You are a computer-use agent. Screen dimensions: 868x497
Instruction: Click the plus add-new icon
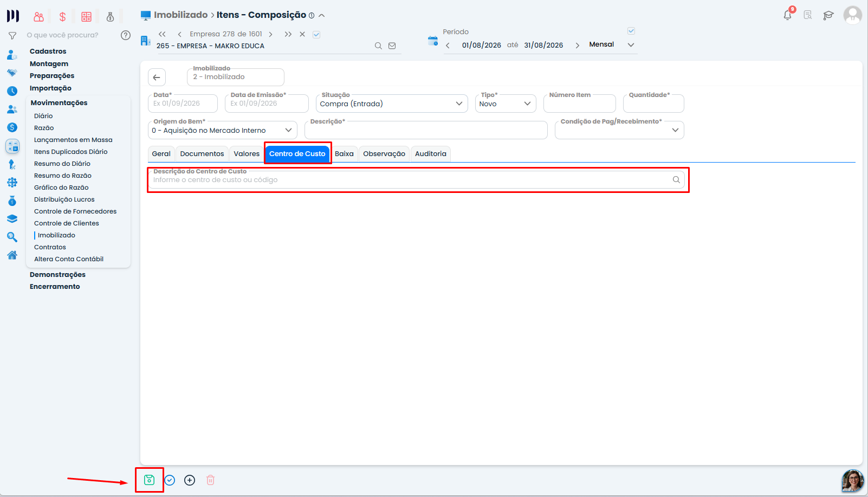(190, 480)
